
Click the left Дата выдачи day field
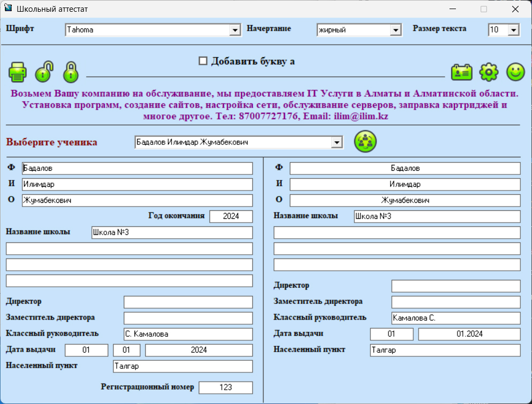(x=86, y=350)
